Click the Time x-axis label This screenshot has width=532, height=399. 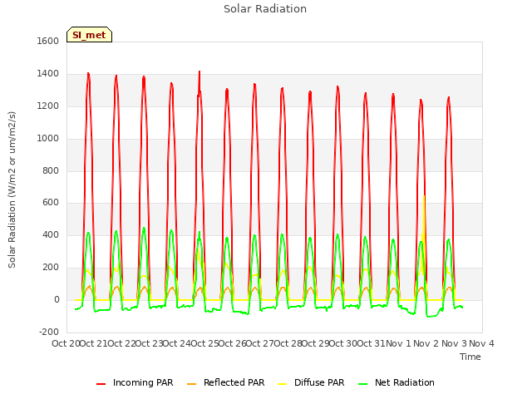(x=470, y=357)
